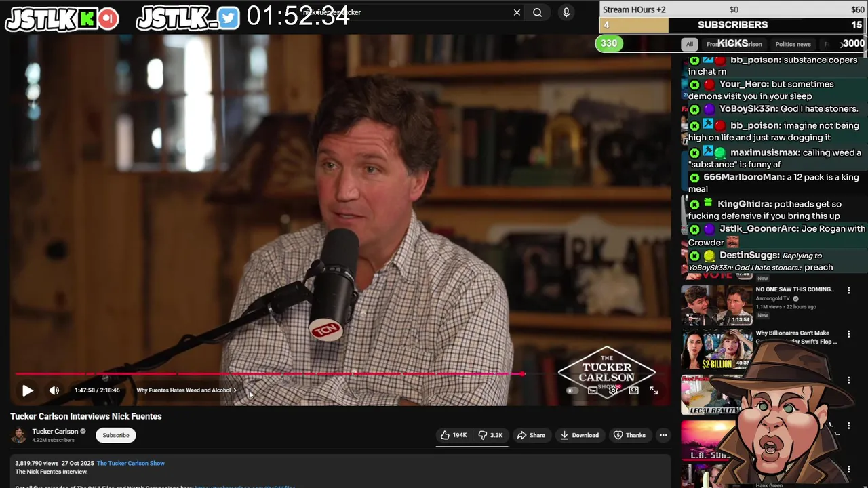This screenshot has width=868, height=488.
Task: Click the JSTLK Twitter bird logo in overlay
Action: point(188,18)
